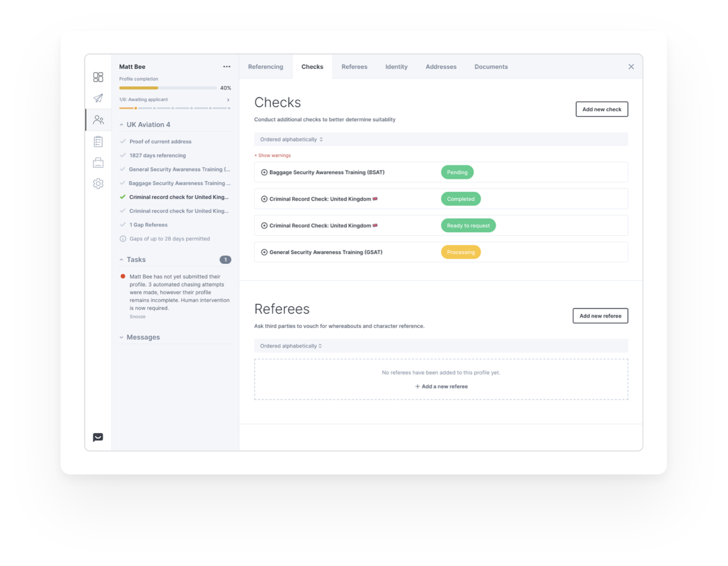The height and width of the screenshot is (566, 728).
Task: Expand the Baggage Security Awareness Training row
Action: point(264,172)
